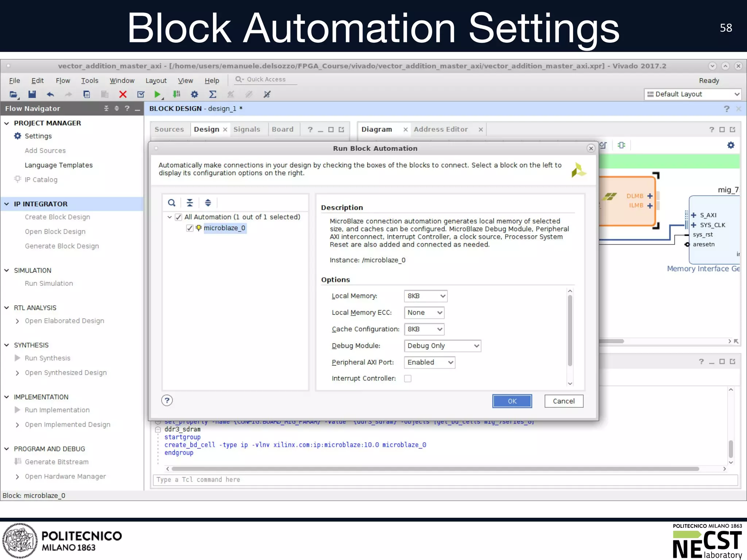The height and width of the screenshot is (560, 747).
Task: Click the Diagram panel gear settings icon
Action: pos(731,145)
